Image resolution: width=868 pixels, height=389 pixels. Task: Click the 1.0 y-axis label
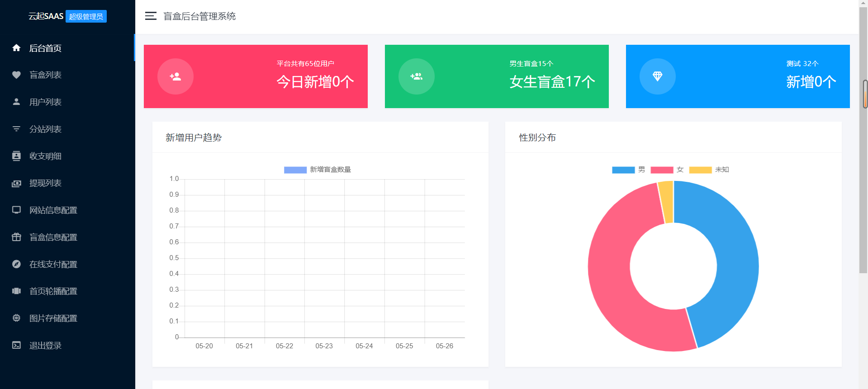point(174,179)
